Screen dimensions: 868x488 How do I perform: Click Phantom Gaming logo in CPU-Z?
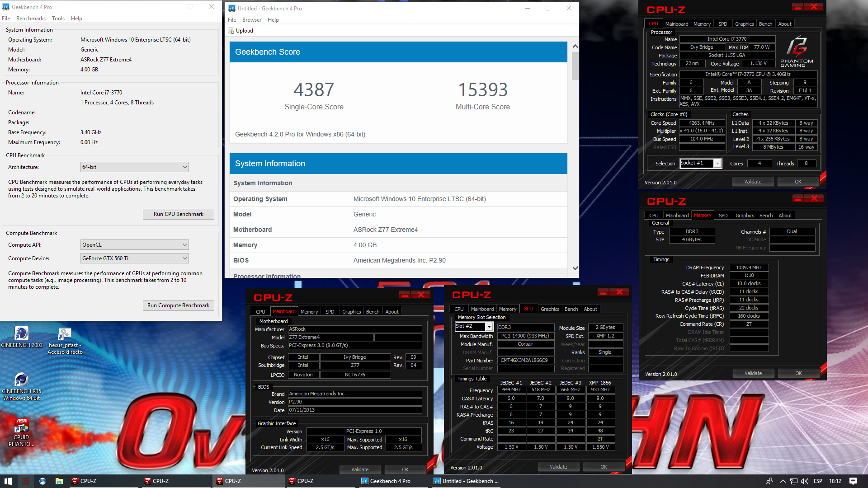(797, 52)
